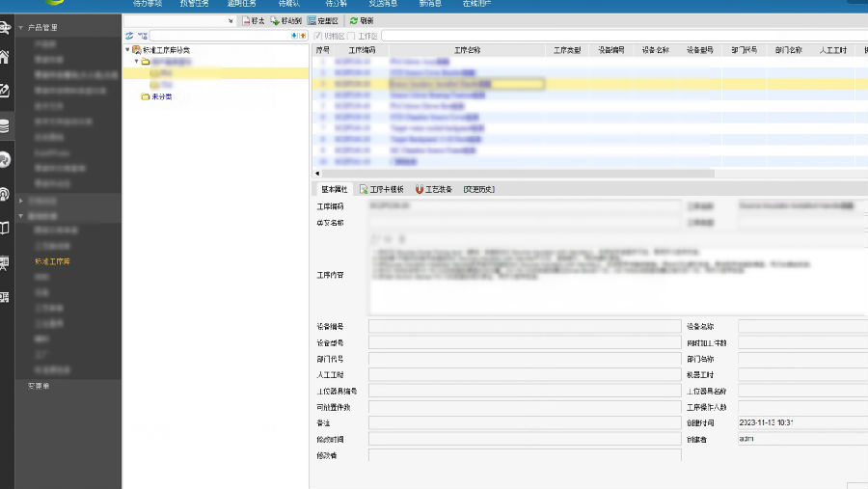The height and width of the screenshot is (489, 868).
Task: Click the edit pencil icon in left sidebar
Action: (x=5, y=91)
